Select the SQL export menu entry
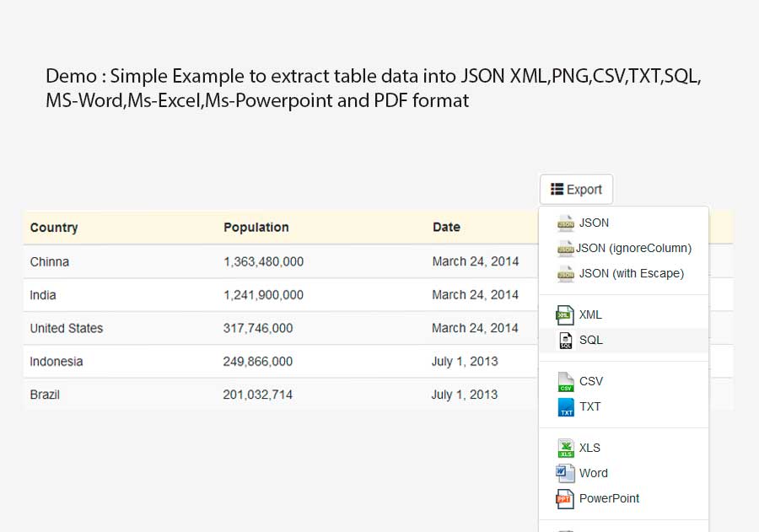The width and height of the screenshot is (759, 532). 590,340
